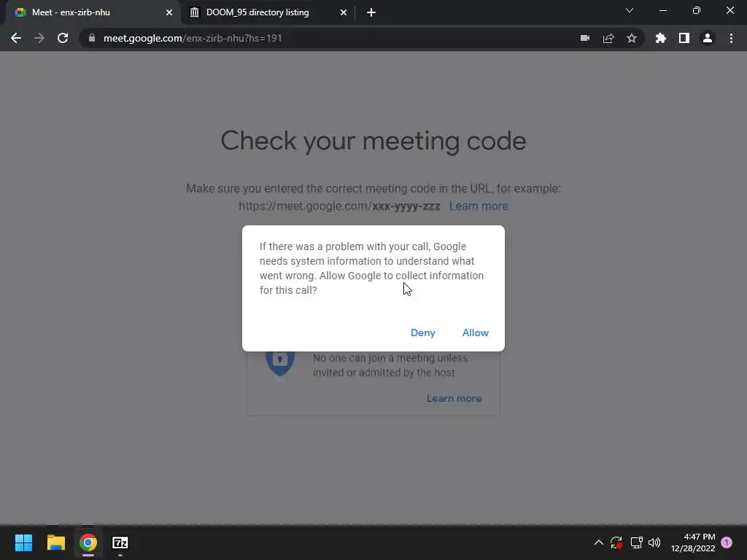Image resolution: width=747 pixels, height=560 pixels.
Task: Close the DOOM_95 directory listing tab
Action: 344,12
